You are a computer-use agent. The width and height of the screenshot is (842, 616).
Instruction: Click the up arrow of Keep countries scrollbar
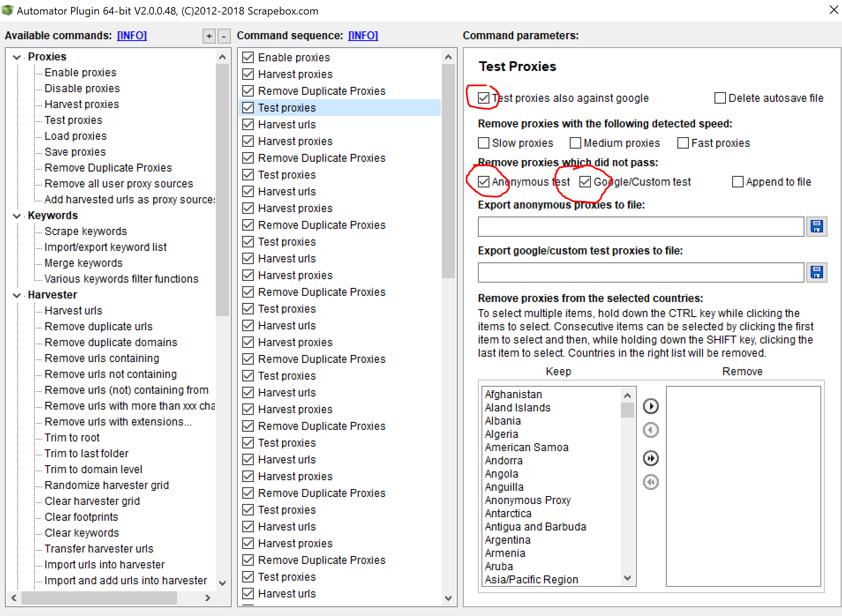(x=628, y=396)
